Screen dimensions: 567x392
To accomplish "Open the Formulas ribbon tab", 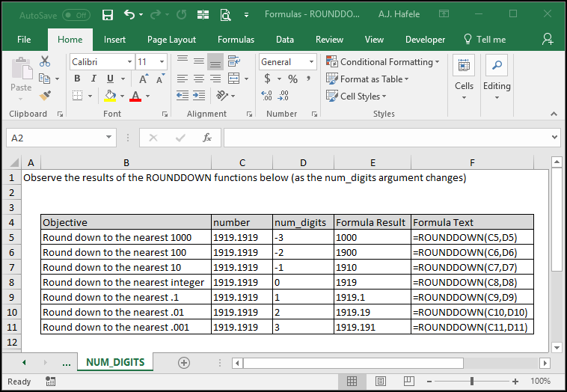I will (x=236, y=40).
